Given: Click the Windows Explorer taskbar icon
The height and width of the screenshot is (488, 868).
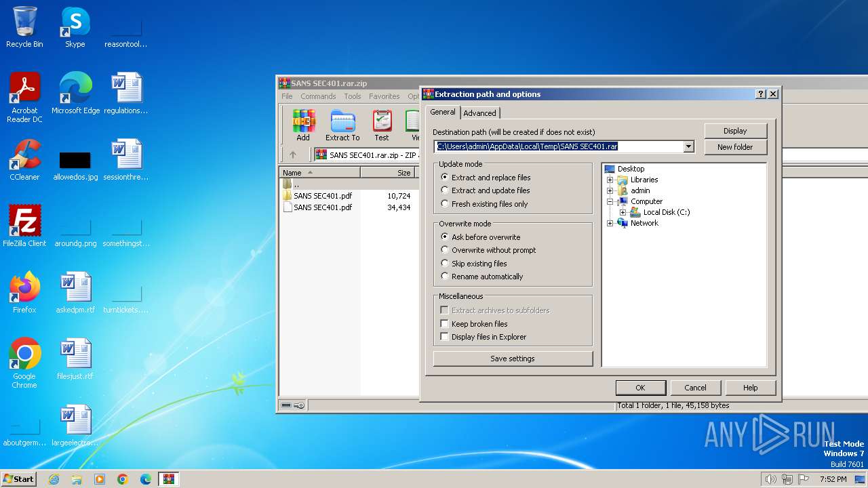Looking at the screenshot, I should click(x=77, y=479).
